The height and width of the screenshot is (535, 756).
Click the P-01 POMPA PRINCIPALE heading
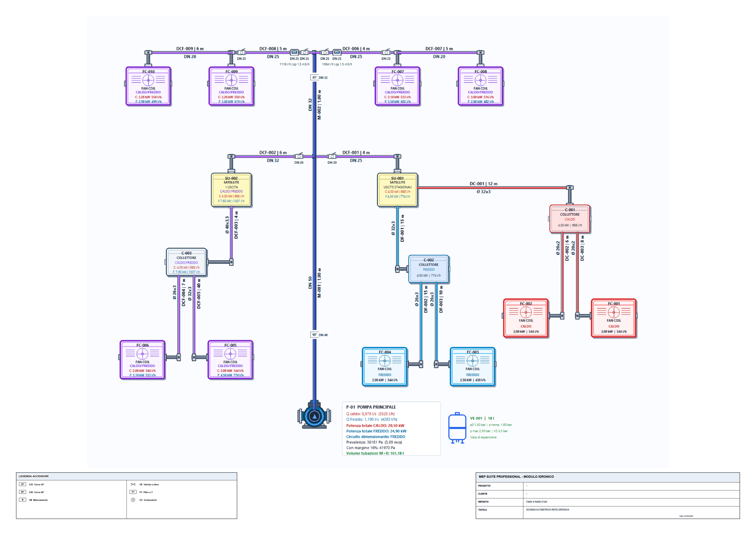click(371, 407)
